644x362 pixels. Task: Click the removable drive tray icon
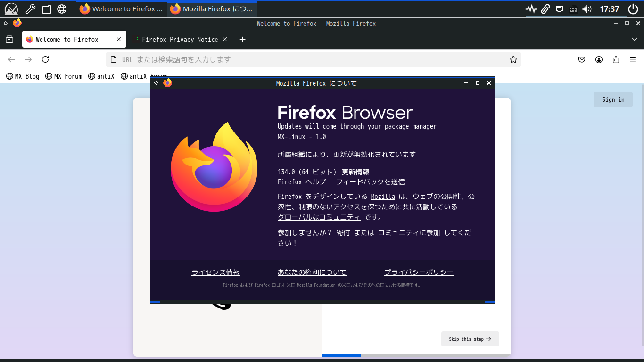560,8
